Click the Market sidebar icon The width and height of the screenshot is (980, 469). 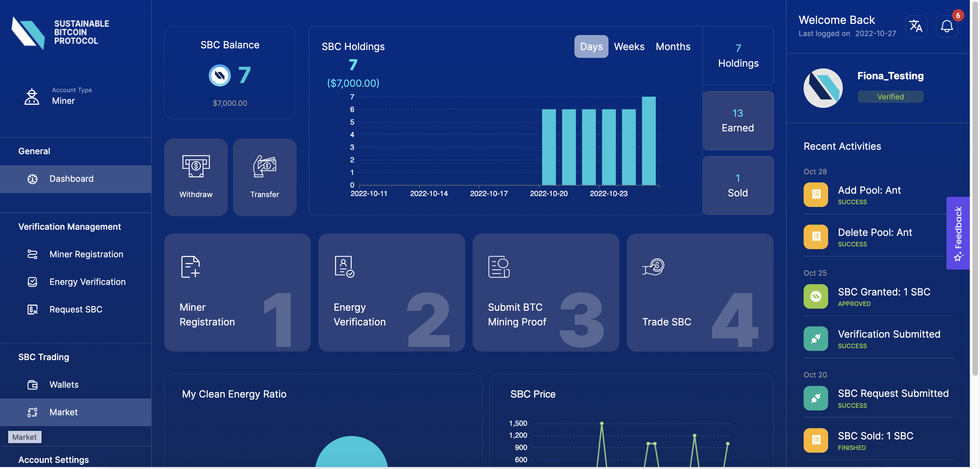pos(32,412)
